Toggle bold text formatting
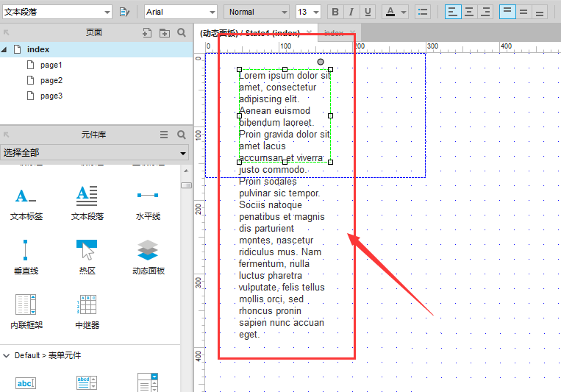 [335, 12]
